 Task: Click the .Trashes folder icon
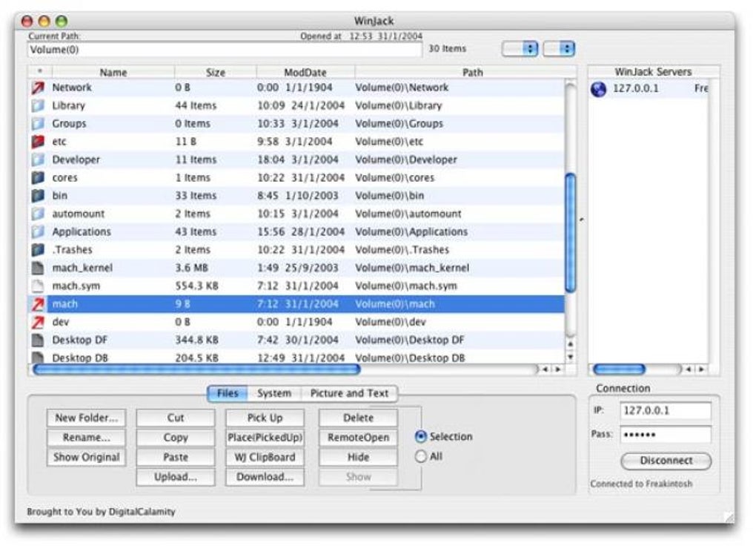[x=38, y=249]
